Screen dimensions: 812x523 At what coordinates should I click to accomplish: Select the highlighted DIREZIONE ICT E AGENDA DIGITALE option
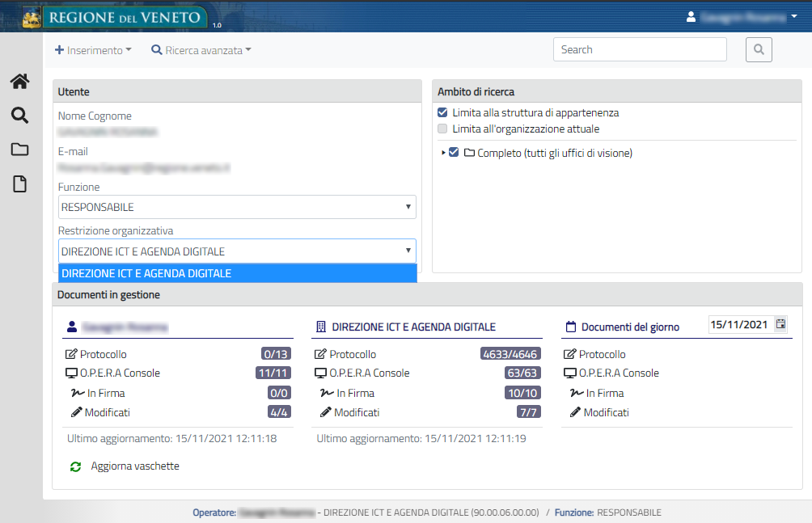point(238,273)
